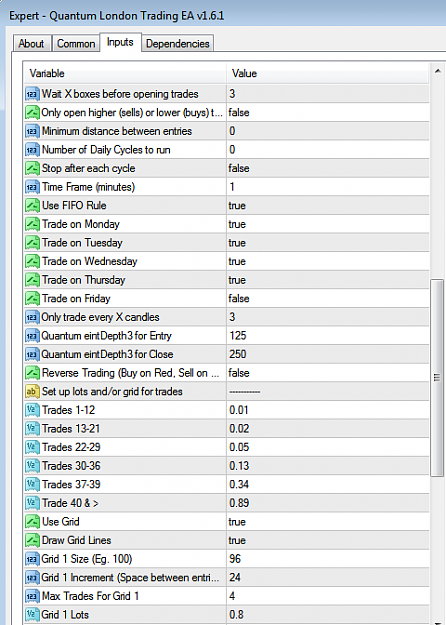Click icon beside Reverse Trading row
The height and width of the screenshot is (625, 446).
[x=32, y=373]
